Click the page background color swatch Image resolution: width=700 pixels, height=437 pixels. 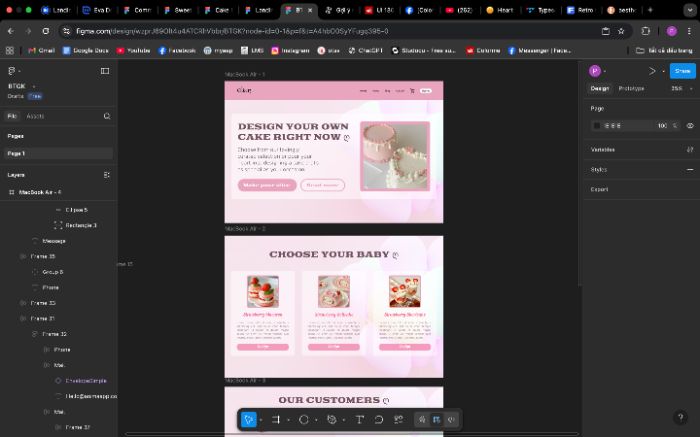[x=597, y=126]
